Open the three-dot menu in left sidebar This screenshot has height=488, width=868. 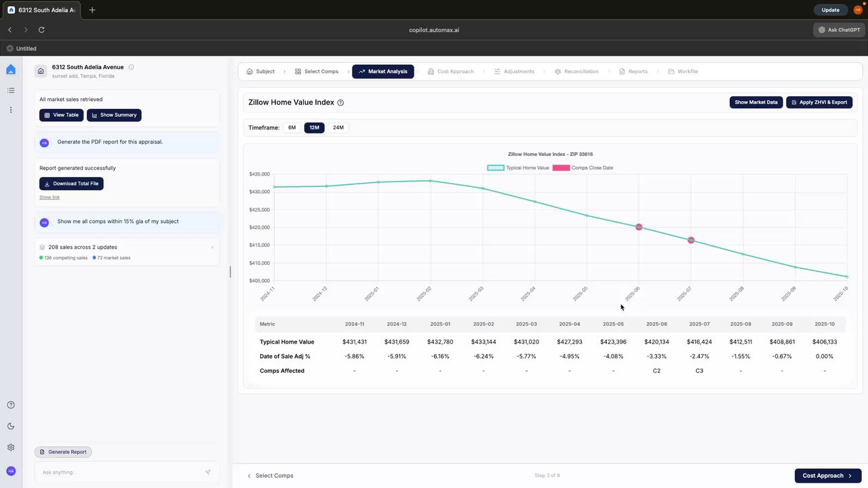(x=11, y=109)
